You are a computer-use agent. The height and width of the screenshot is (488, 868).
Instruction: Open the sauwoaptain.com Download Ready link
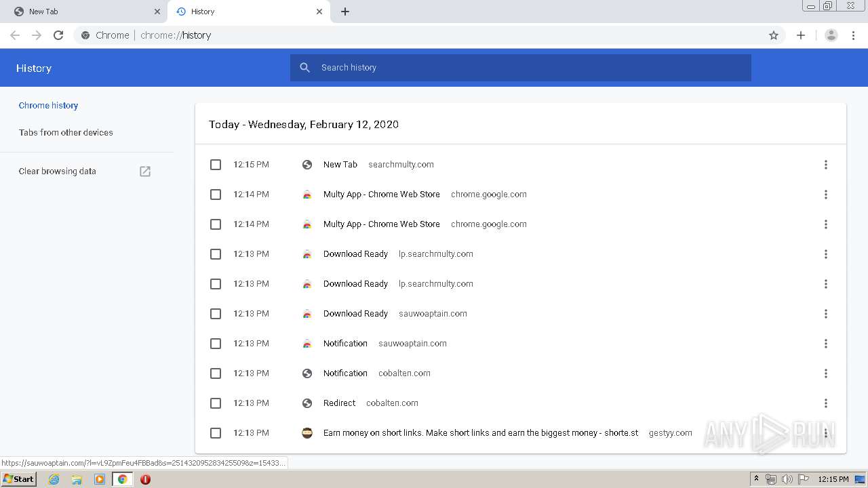pos(355,314)
